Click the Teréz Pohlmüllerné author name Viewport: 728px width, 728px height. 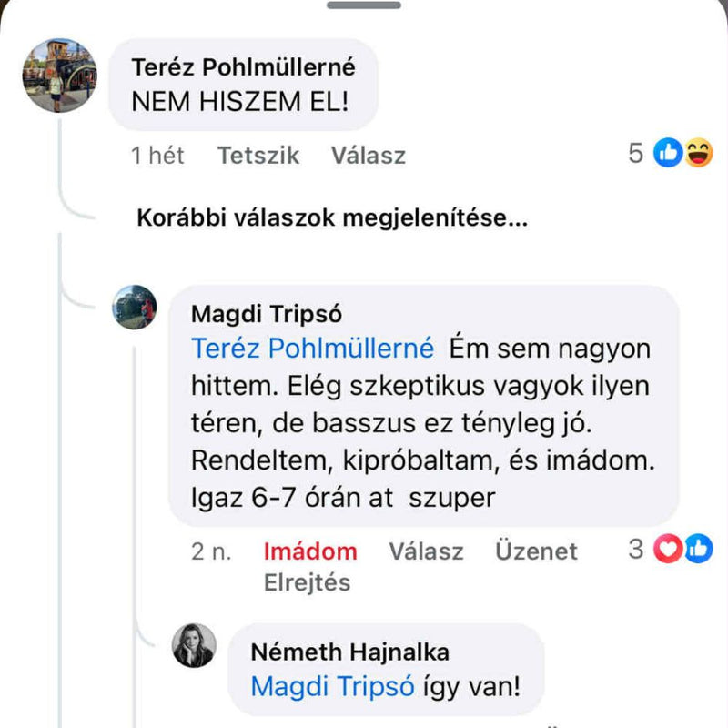point(243,67)
